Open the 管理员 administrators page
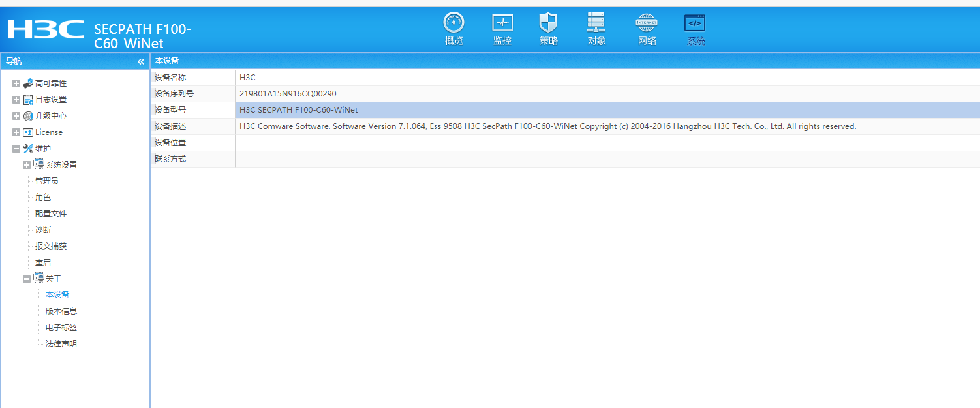 (47, 181)
